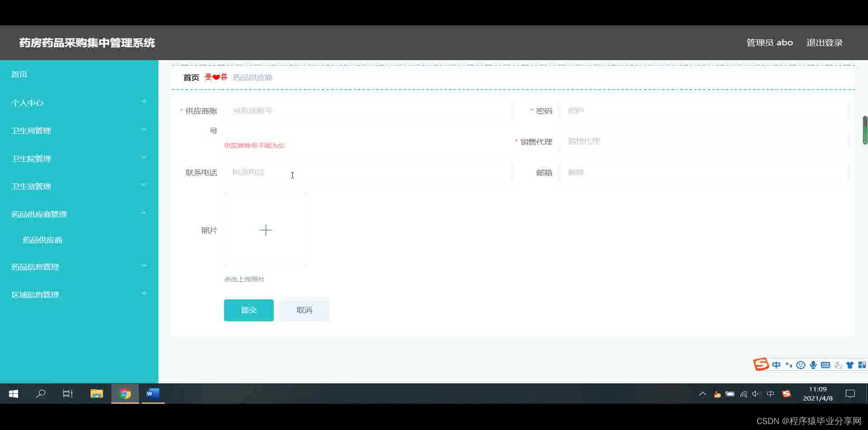
Task: Click 管理员 abo user label
Action: 769,43
